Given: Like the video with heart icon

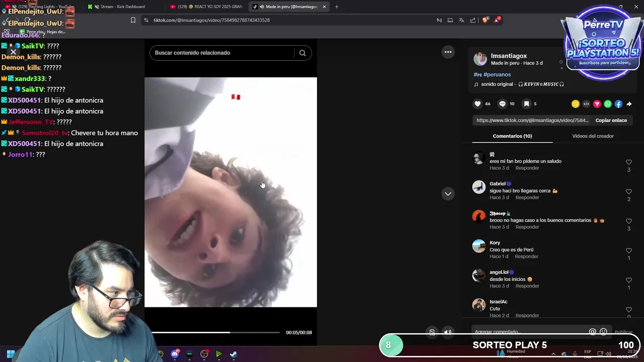Looking at the screenshot, I should tap(477, 104).
